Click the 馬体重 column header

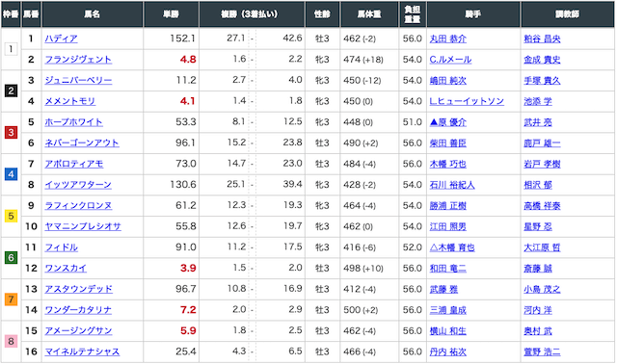(369, 14)
